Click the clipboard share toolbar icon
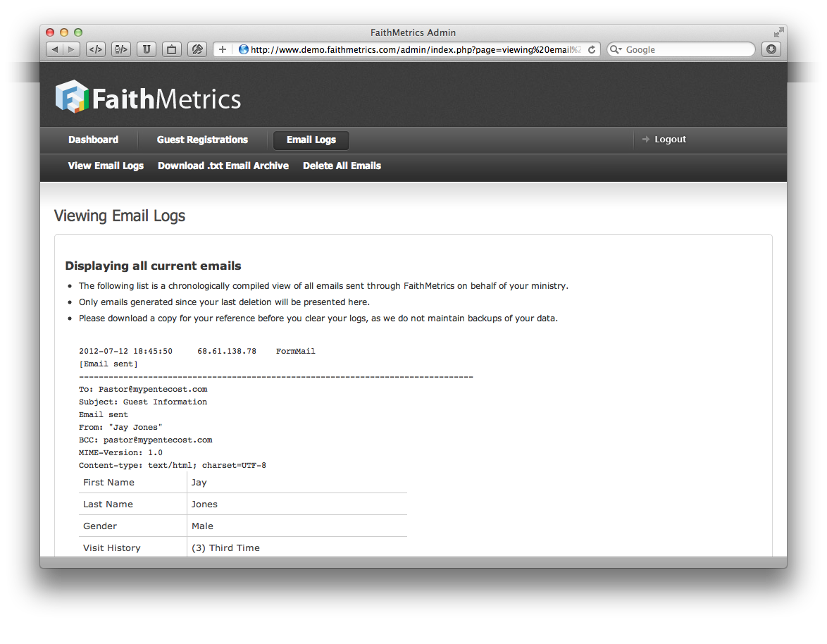The height and width of the screenshot is (644, 827). (x=171, y=49)
